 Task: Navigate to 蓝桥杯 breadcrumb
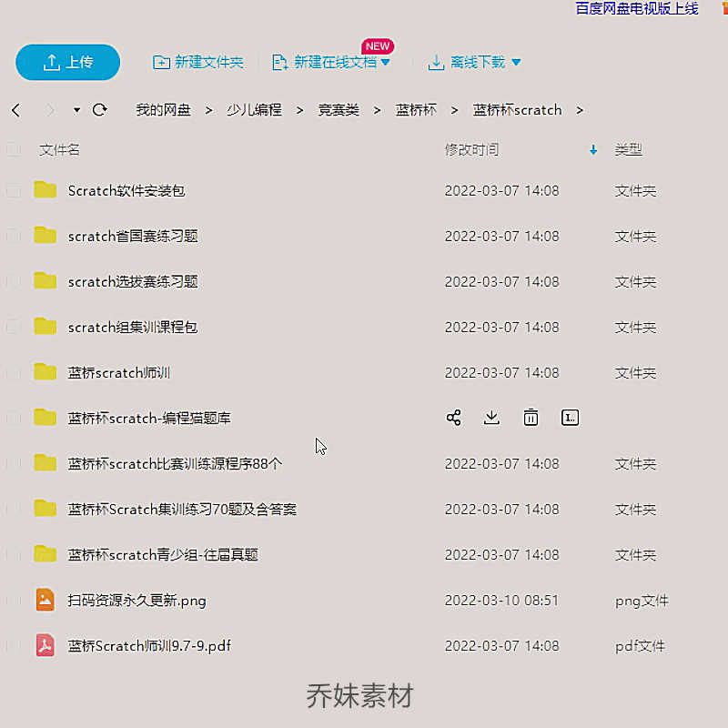pyautogui.click(x=416, y=110)
